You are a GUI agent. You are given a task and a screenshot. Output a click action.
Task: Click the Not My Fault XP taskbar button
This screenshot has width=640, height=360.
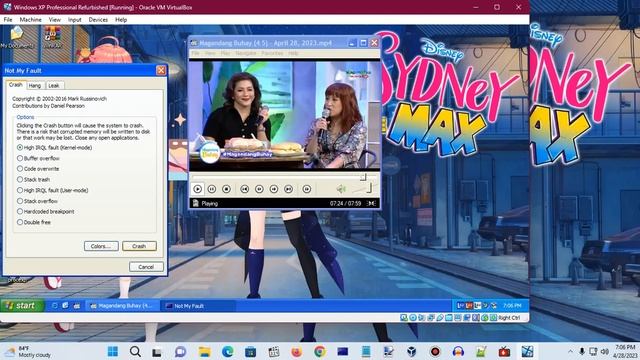point(199,306)
